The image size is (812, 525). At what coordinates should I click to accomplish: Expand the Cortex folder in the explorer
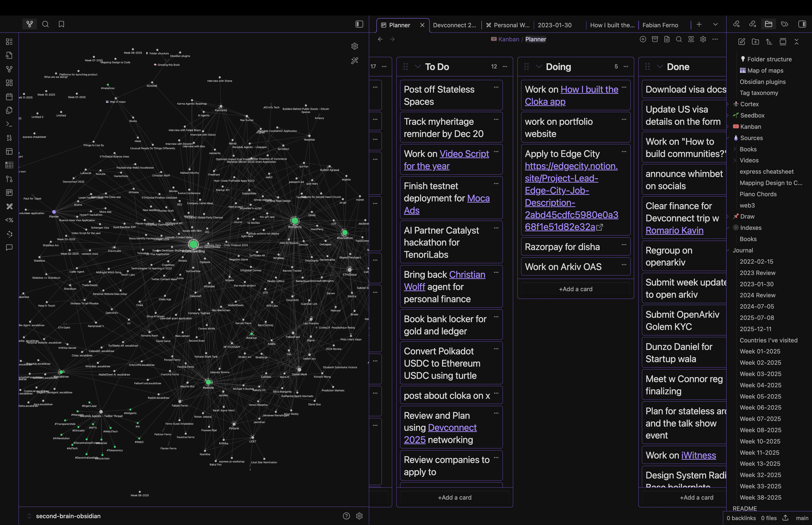pyautogui.click(x=728, y=104)
